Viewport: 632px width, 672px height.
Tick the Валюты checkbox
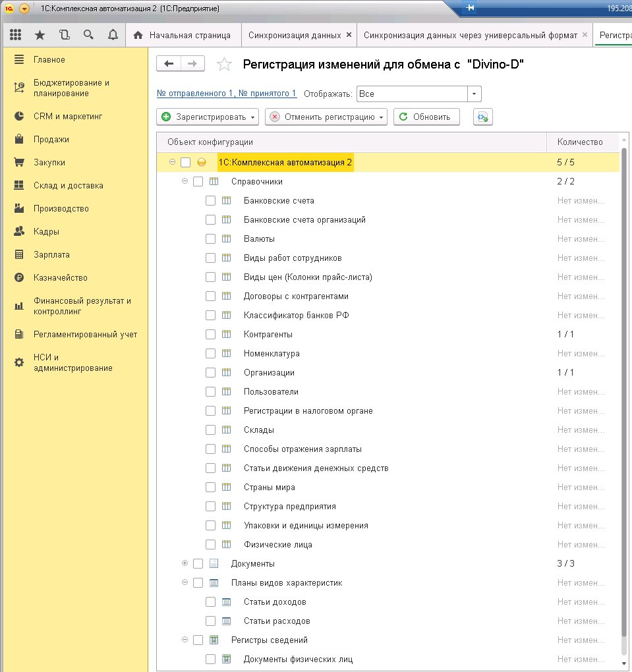pos(210,238)
